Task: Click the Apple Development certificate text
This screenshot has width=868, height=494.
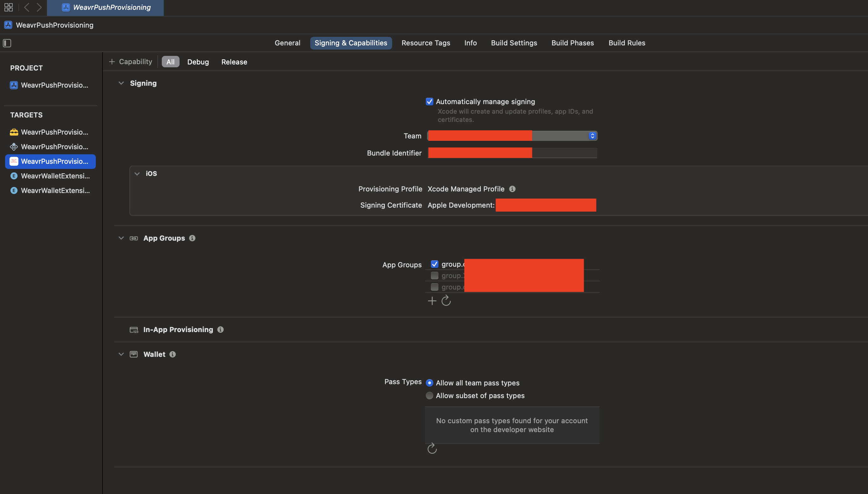Action: coord(461,205)
